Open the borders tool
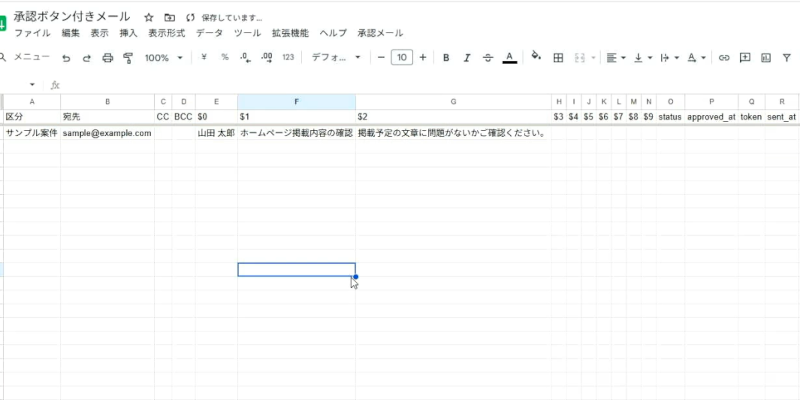Viewport: 800px width, 400px height. pyautogui.click(x=558, y=58)
